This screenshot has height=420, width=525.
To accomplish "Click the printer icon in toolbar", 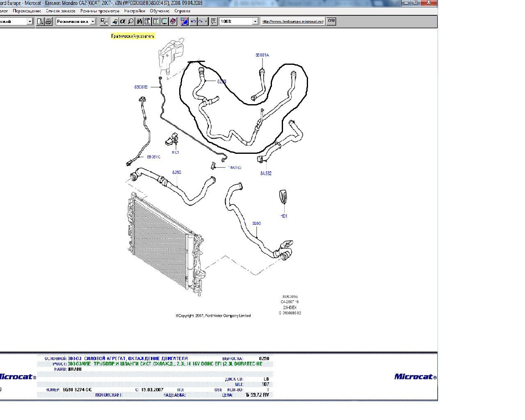I will (x=48, y=21).
